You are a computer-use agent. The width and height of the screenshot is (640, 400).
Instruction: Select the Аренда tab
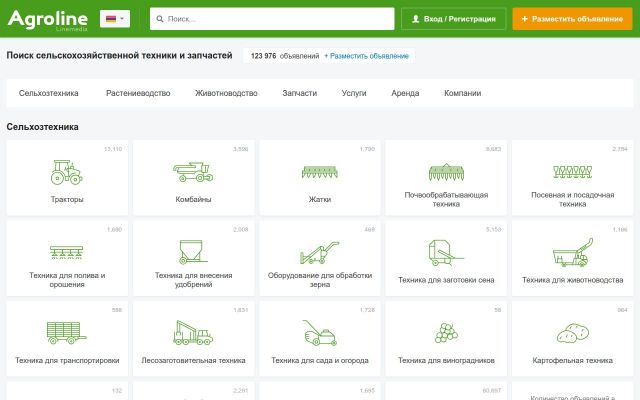[405, 93]
